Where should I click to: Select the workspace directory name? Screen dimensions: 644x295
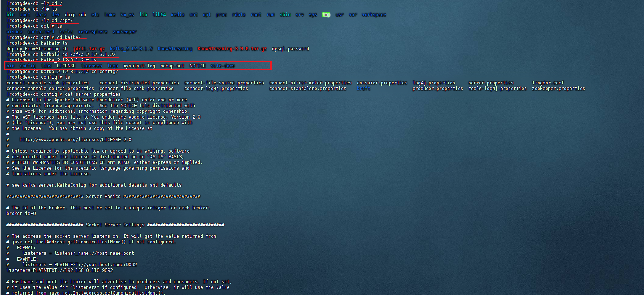pos(374,15)
